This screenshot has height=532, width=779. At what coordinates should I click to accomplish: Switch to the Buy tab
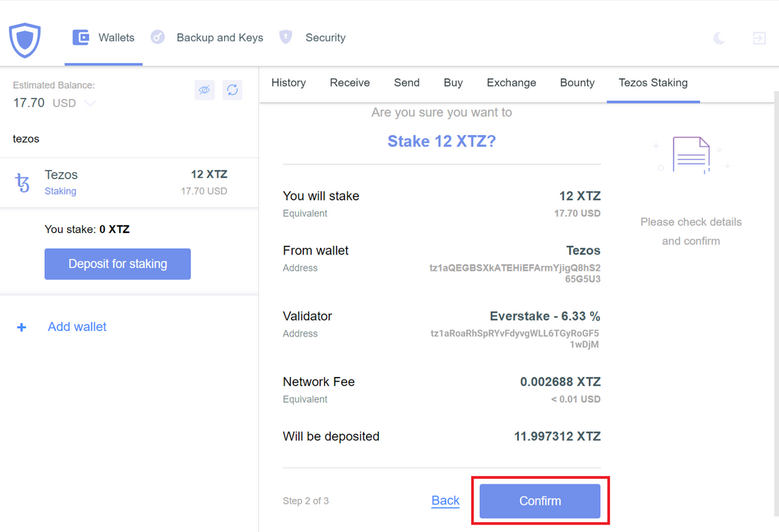[453, 82]
